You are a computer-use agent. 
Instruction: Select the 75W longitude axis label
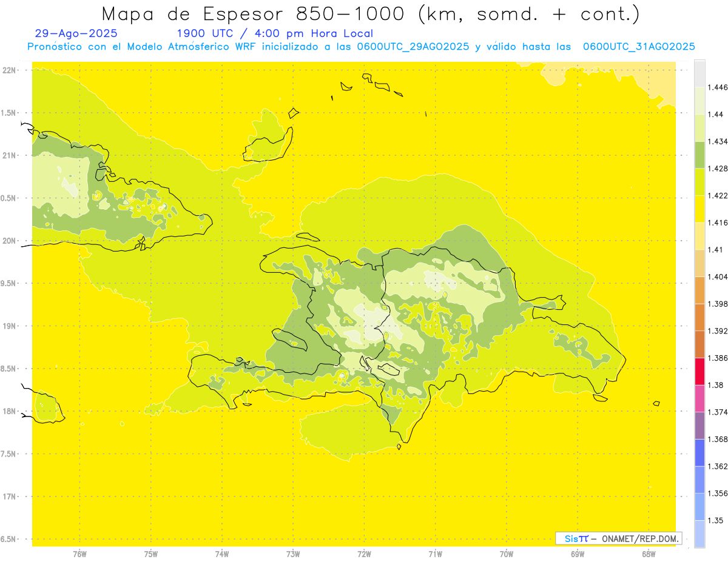pos(151,554)
